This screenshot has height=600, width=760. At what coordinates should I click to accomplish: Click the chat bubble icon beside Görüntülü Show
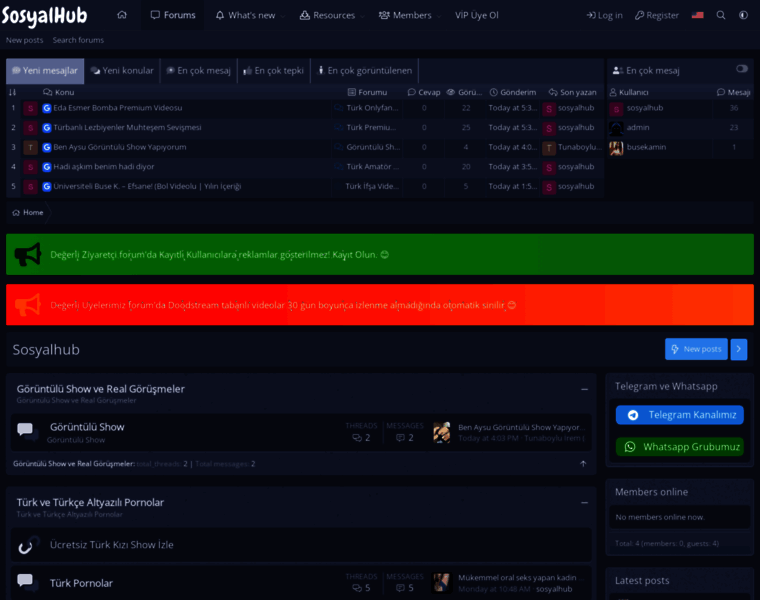pyautogui.click(x=28, y=432)
